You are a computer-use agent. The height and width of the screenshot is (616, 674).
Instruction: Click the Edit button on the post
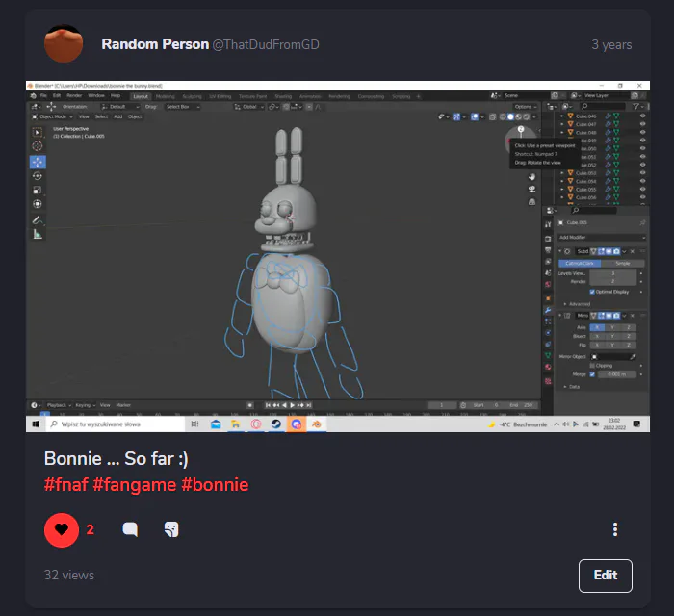[606, 576]
